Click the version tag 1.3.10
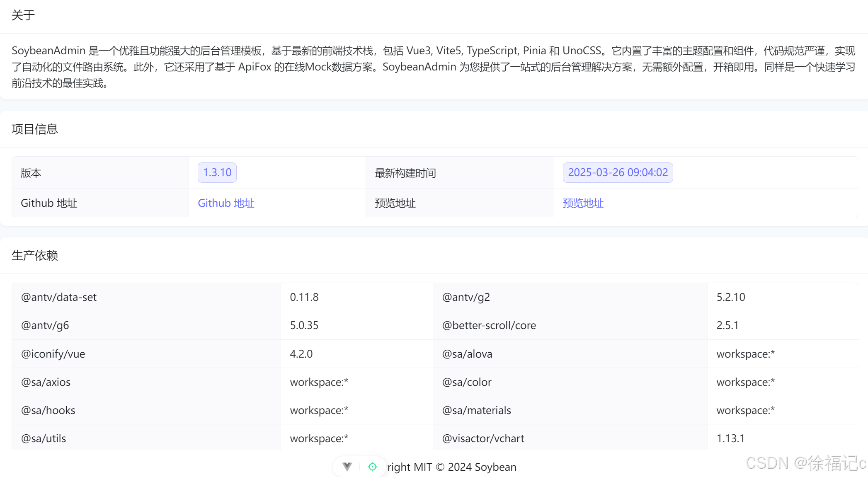The height and width of the screenshot is (477, 868). 217,172
